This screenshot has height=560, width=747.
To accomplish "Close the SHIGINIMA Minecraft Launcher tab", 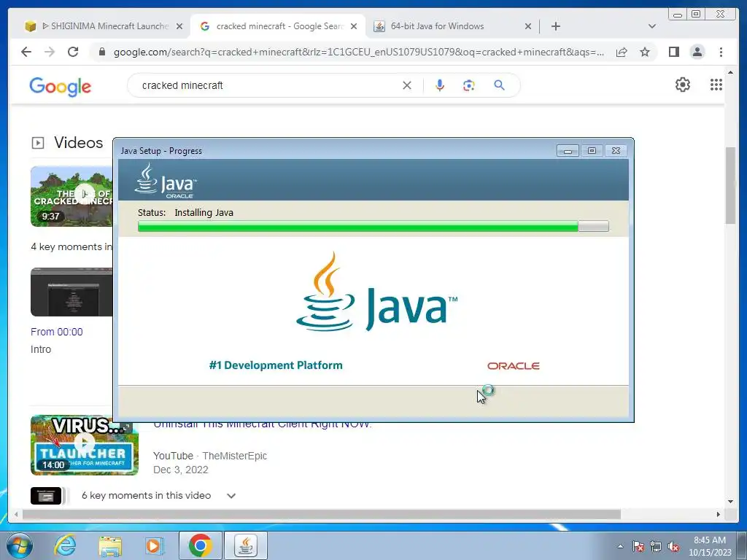I will [179, 26].
